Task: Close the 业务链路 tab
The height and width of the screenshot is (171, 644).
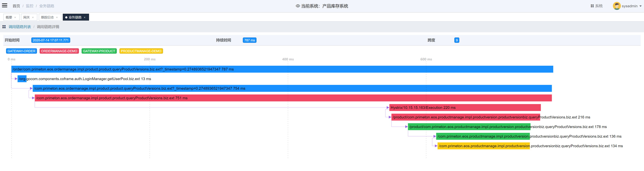Action: tap(85, 17)
